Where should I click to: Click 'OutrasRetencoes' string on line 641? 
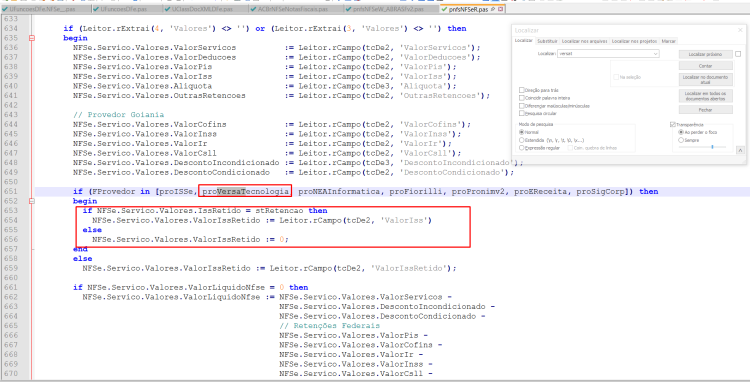[440, 96]
